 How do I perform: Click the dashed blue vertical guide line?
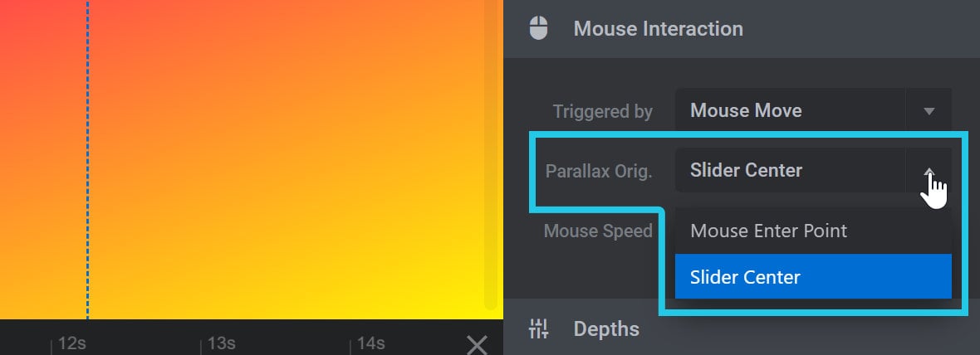(87, 159)
